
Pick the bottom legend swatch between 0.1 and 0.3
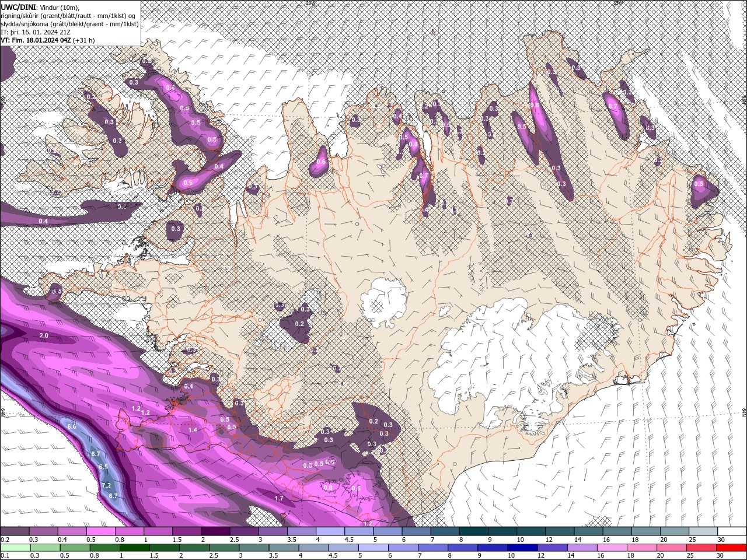[x=15, y=548]
